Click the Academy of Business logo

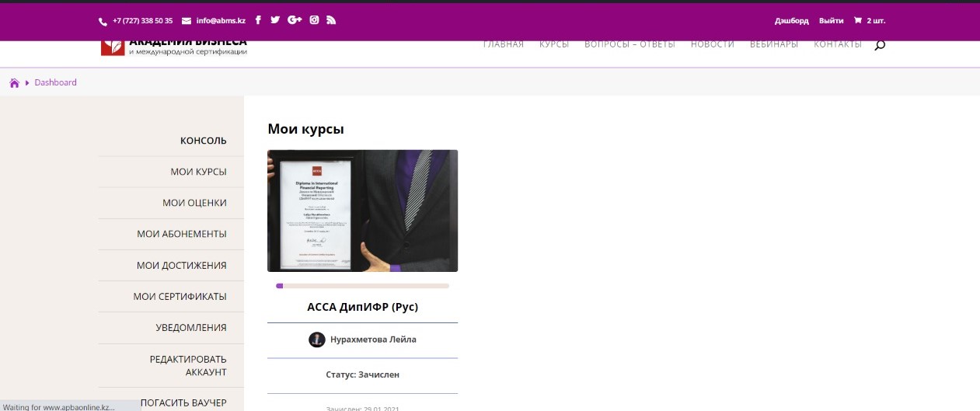pyautogui.click(x=174, y=47)
